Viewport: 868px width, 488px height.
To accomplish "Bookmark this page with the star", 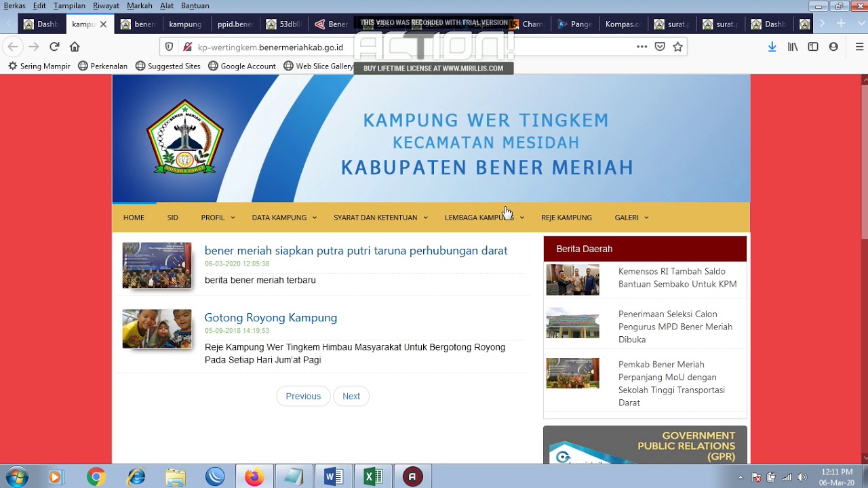I will [677, 47].
